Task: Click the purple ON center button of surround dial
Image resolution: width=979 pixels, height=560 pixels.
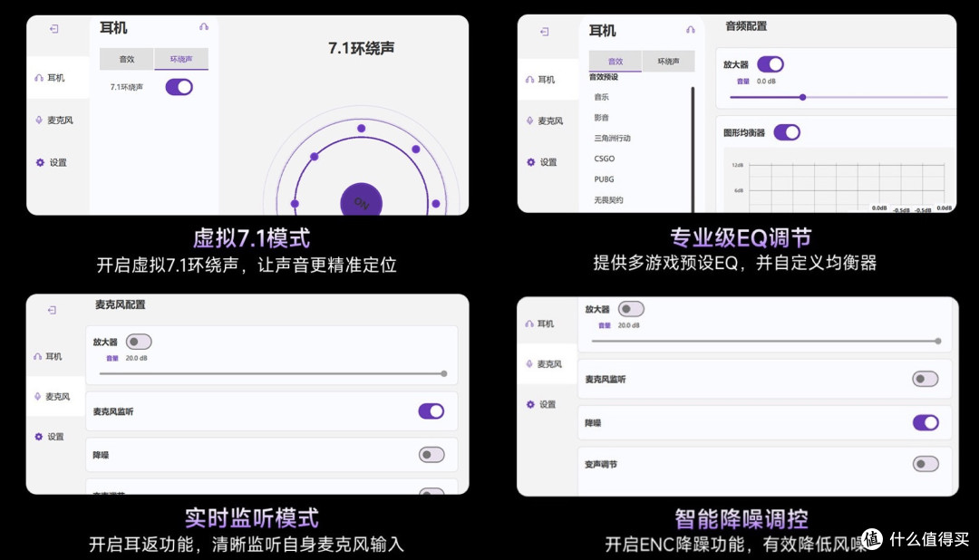Action: pos(361,201)
